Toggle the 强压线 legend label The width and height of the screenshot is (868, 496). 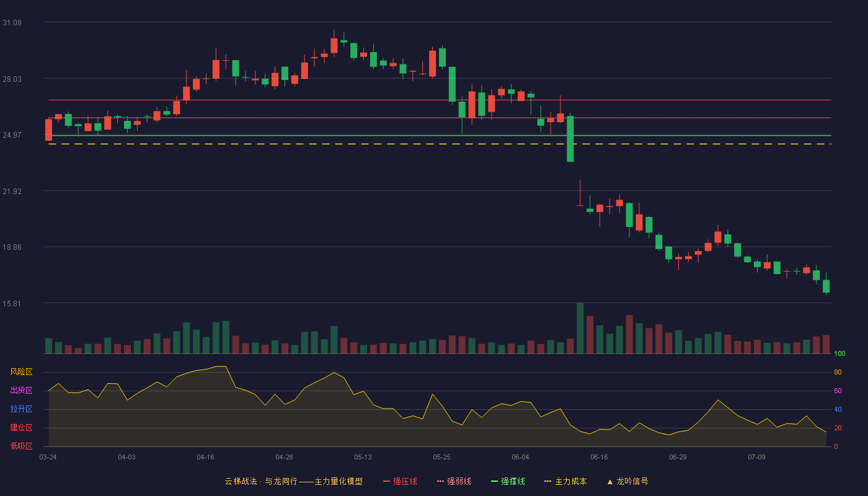(x=405, y=481)
